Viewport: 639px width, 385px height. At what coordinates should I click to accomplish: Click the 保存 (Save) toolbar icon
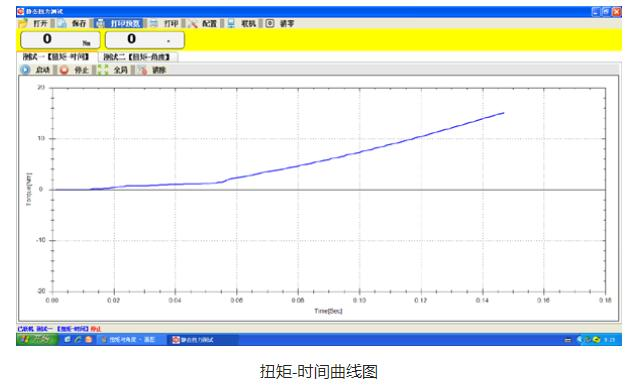pos(62,23)
